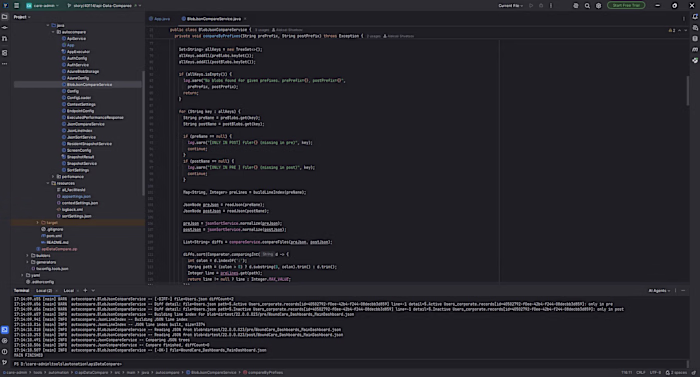Image resolution: width=700 pixels, height=377 pixels.
Task: Open the Project tool window icon
Action: coord(4,17)
